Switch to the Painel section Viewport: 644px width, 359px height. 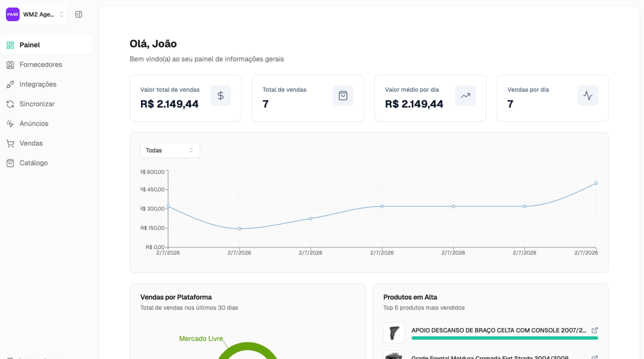click(30, 45)
